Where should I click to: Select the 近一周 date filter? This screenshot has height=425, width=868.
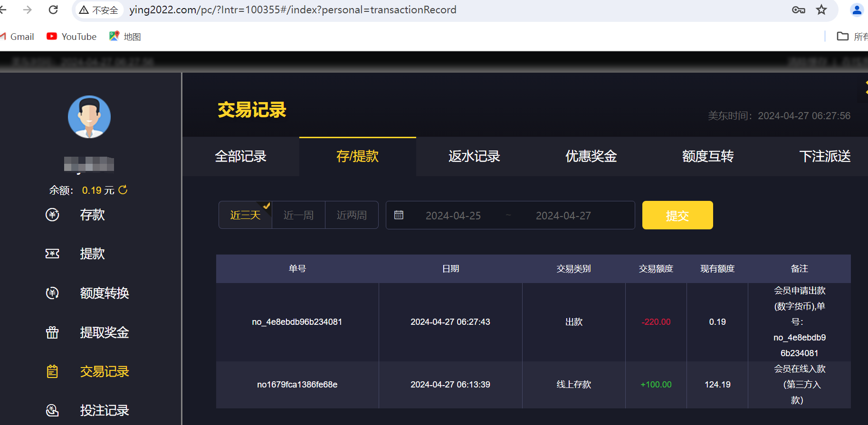click(x=298, y=215)
